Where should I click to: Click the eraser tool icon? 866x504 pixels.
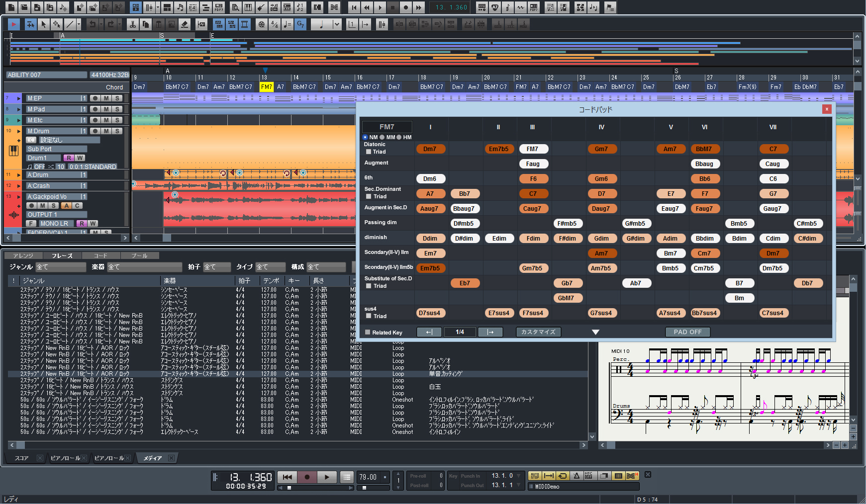(x=185, y=24)
